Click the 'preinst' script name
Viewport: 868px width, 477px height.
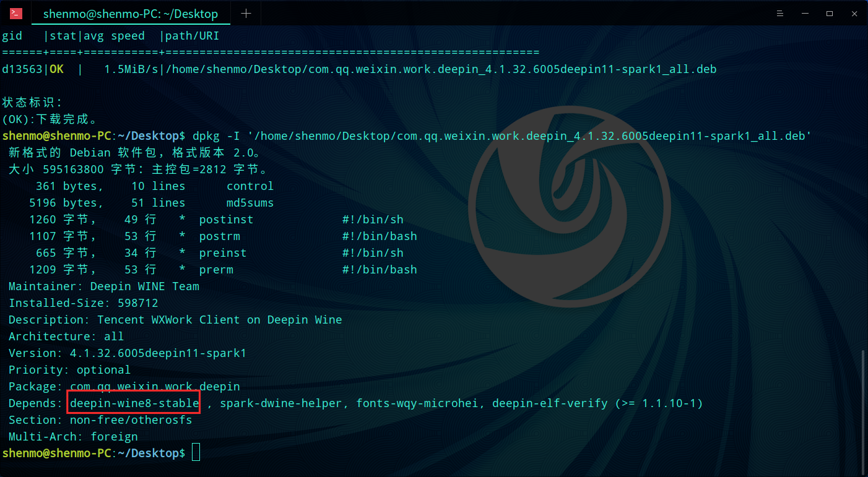(x=223, y=253)
